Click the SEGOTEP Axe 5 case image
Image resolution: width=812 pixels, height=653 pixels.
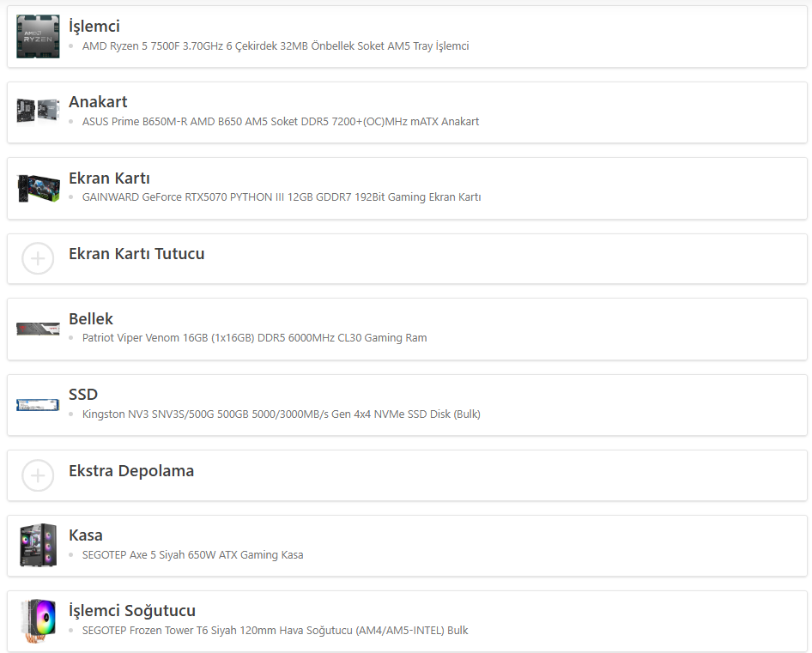tap(38, 545)
